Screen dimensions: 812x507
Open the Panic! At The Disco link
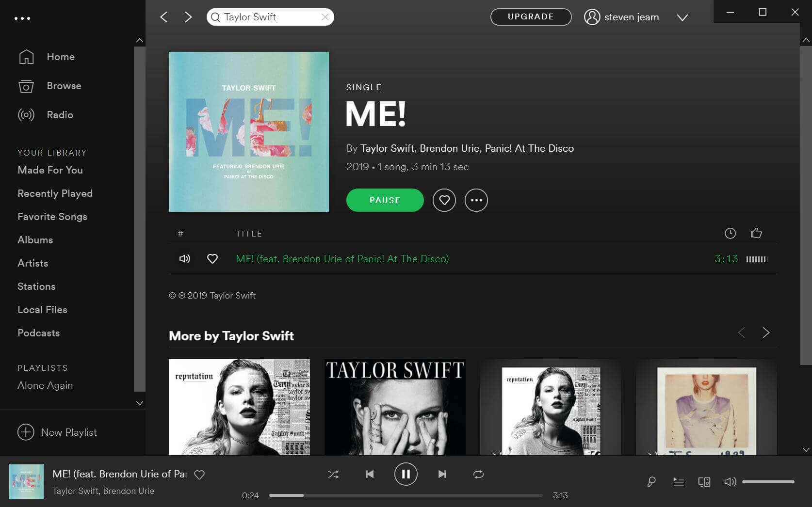coord(529,148)
